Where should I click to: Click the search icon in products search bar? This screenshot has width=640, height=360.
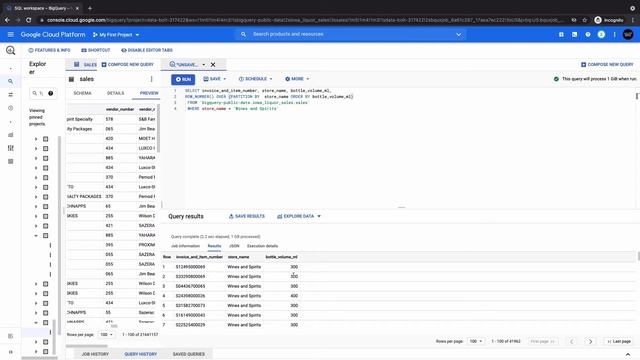(243, 35)
